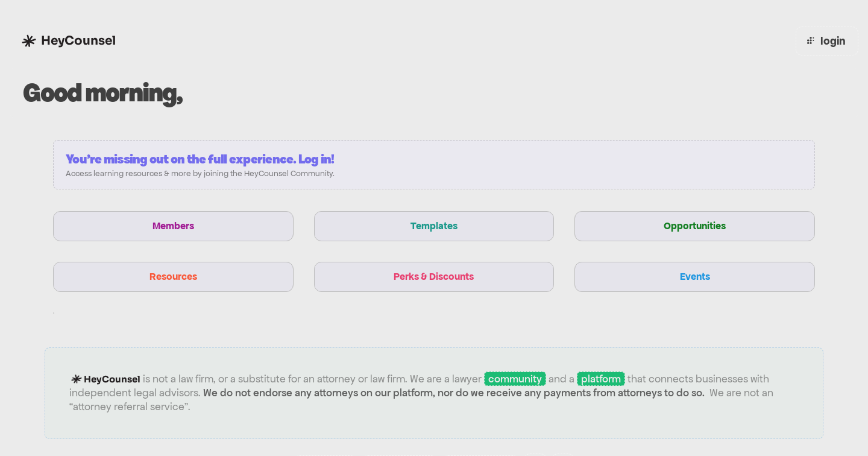
Task: Open the Resources section
Action: click(173, 277)
